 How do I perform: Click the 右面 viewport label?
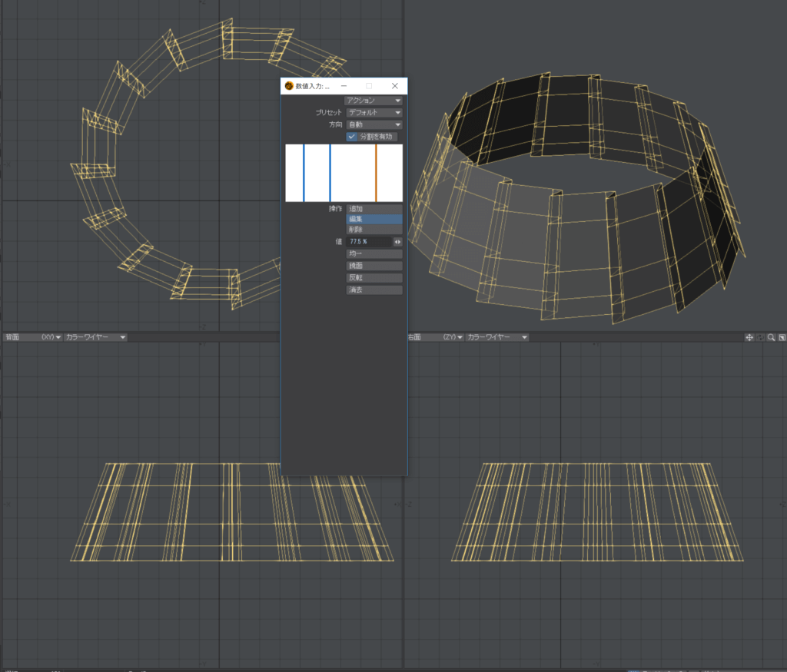414,337
